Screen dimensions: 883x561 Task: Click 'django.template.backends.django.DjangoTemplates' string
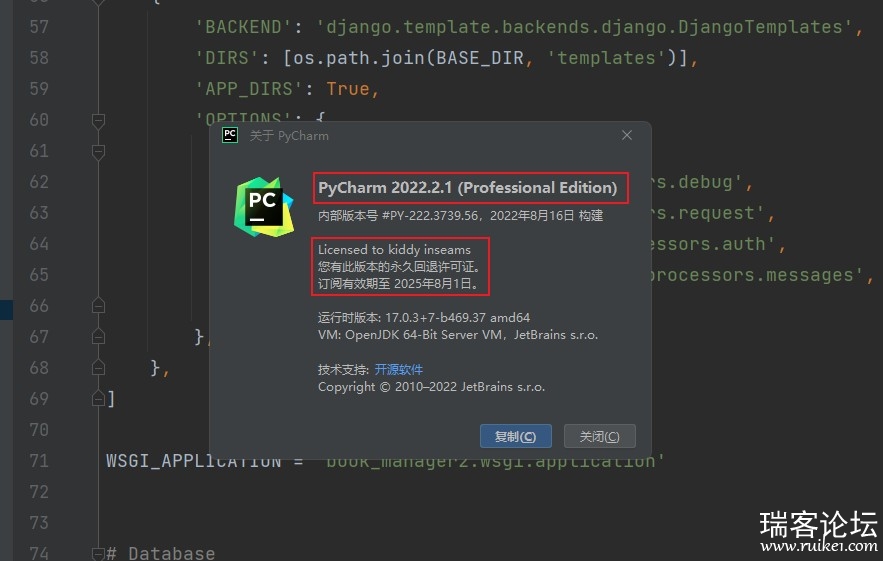584,27
